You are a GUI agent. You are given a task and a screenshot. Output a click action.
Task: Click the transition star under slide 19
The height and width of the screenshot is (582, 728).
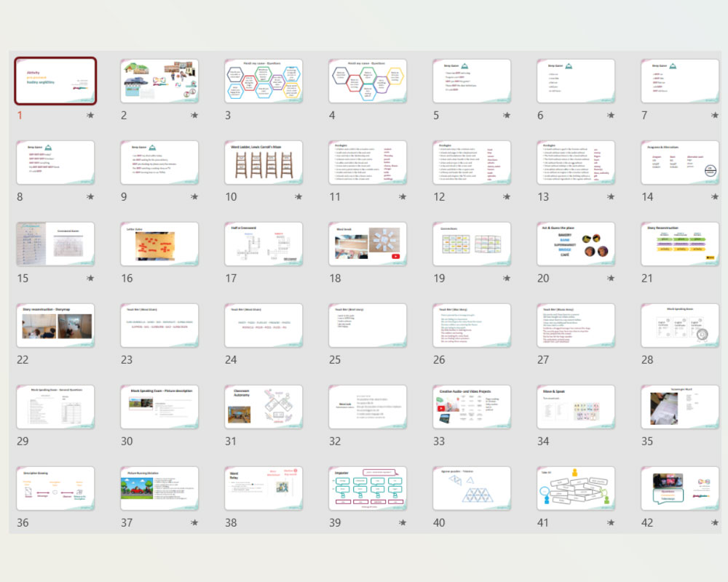tap(507, 278)
